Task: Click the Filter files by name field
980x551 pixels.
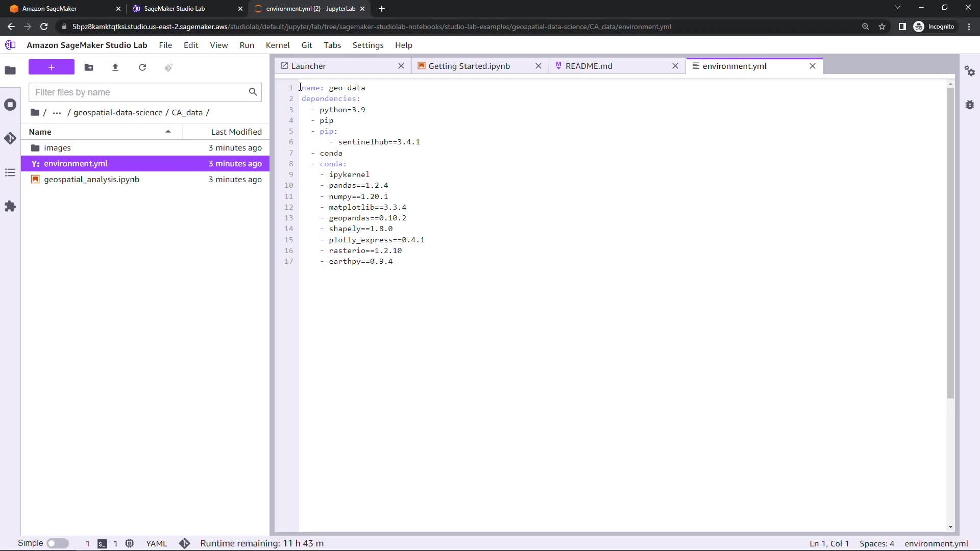Action: coord(139,92)
